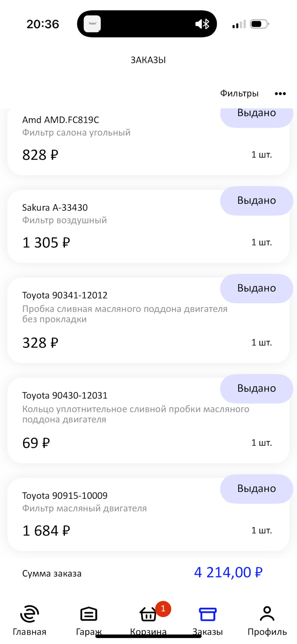Open the Корзина basket icon
The height and width of the screenshot is (644, 297).
(148, 614)
